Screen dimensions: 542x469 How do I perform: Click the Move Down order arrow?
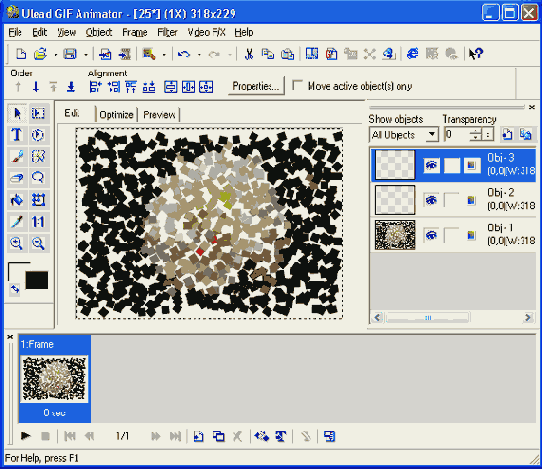click(36, 86)
